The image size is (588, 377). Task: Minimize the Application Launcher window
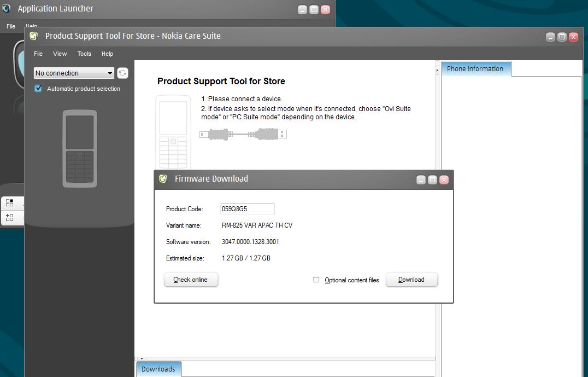coord(303,10)
